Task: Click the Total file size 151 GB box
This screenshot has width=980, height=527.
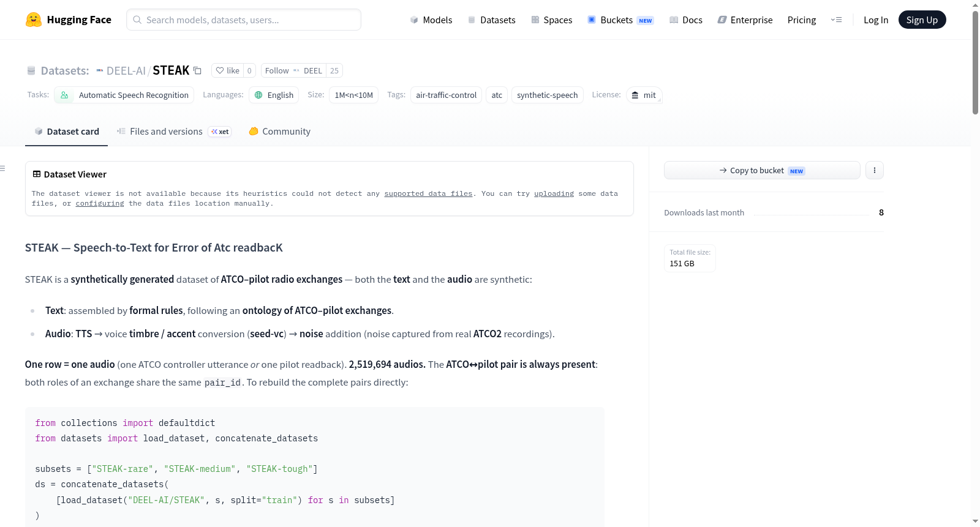Action: pyautogui.click(x=690, y=258)
